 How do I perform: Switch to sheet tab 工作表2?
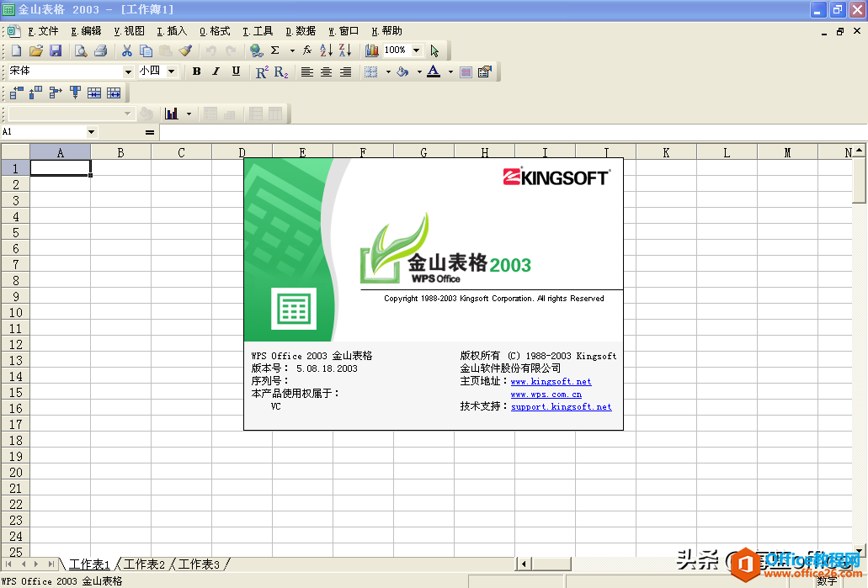(x=144, y=564)
